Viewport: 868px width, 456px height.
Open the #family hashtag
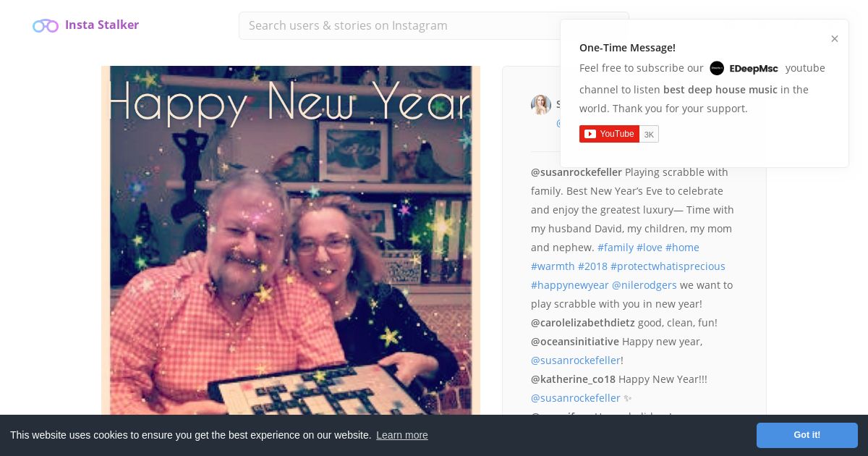[x=616, y=248]
